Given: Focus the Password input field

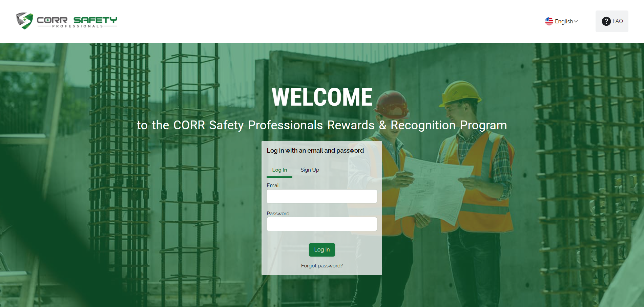Looking at the screenshot, I should [321, 224].
